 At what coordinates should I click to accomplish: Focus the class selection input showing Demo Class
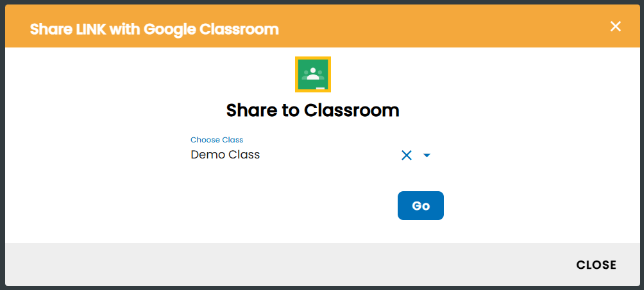(x=294, y=155)
